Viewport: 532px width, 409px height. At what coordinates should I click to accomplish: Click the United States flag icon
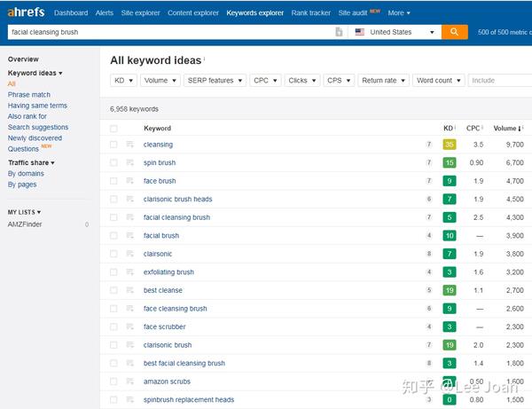click(x=360, y=32)
